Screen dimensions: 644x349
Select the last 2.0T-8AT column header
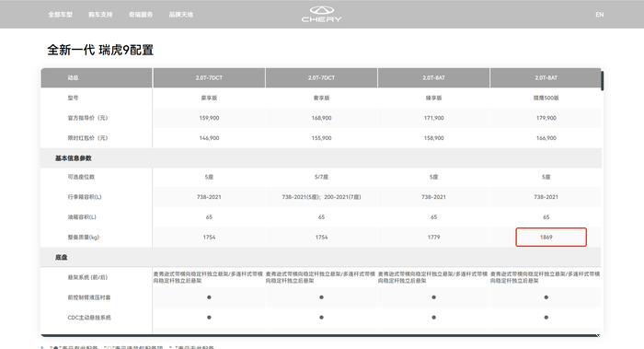pos(546,77)
